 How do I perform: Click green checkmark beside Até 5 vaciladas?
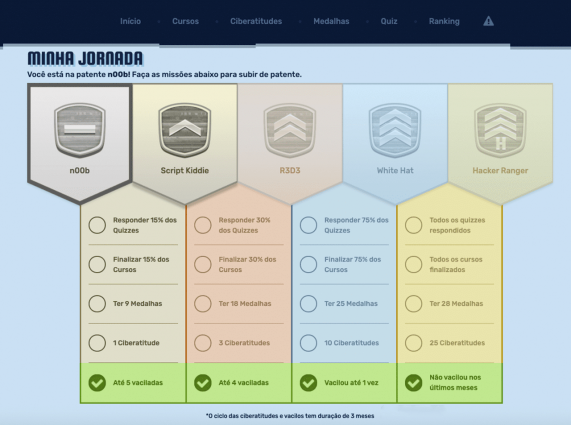pos(97,383)
